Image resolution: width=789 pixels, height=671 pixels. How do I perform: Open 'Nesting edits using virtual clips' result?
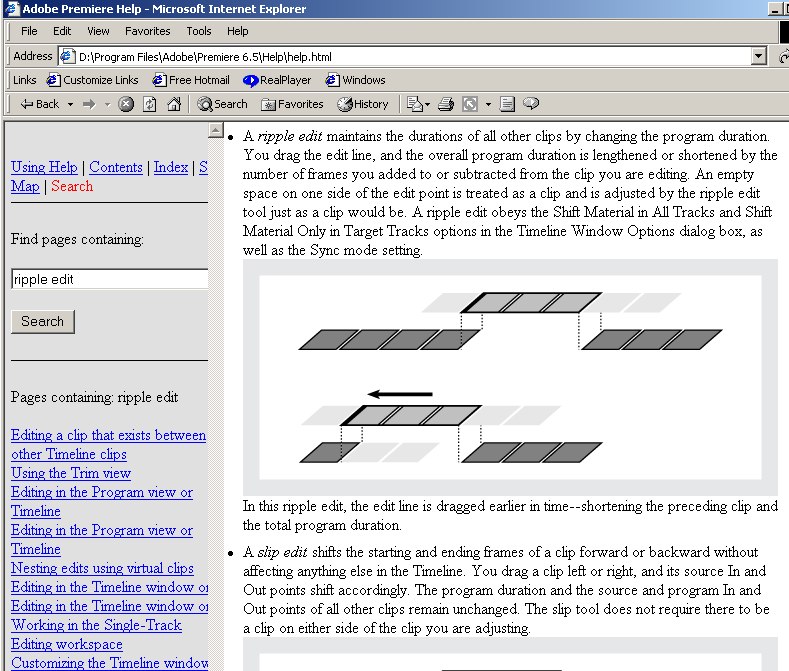click(102, 568)
